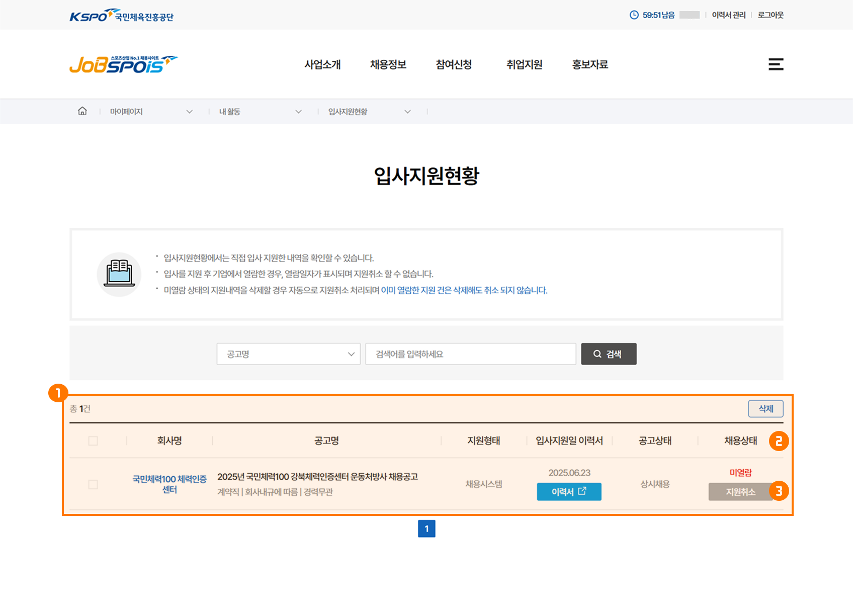Click the JobSPOIS logo
The width and height of the screenshot is (853, 616).
click(123, 65)
